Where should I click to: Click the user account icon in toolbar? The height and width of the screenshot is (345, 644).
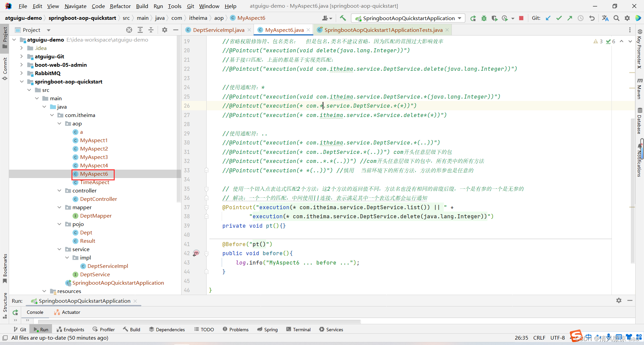(x=327, y=18)
